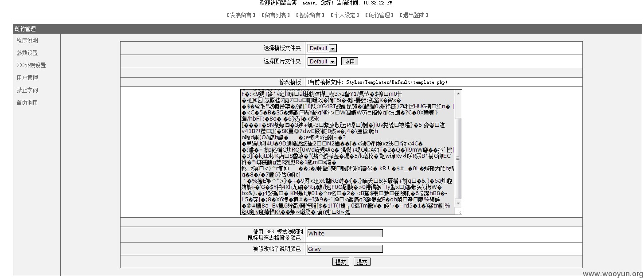This screenshot has height=278, width=644.
Task: Select 用户管理 in the sidebar
Action: [27, 78]
